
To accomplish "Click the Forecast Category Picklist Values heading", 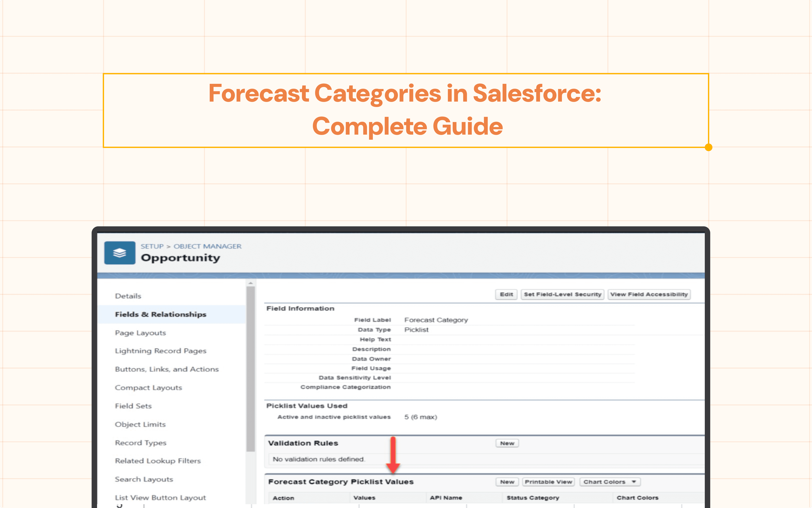I will 341,482.
